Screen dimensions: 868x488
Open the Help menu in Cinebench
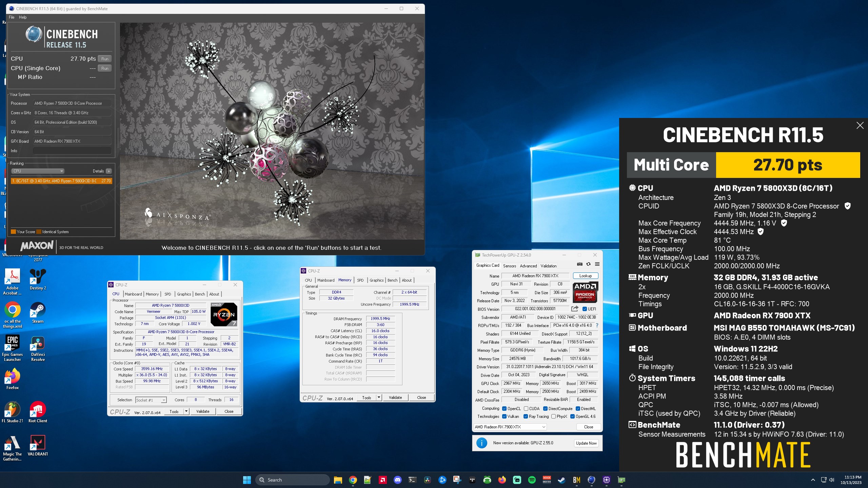pyautogui.click(x=23, y=17)
